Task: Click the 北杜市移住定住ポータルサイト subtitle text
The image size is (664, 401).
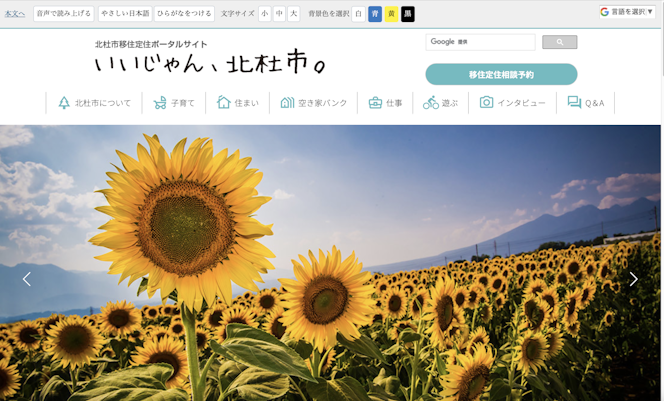Action: tap(151, 44)
